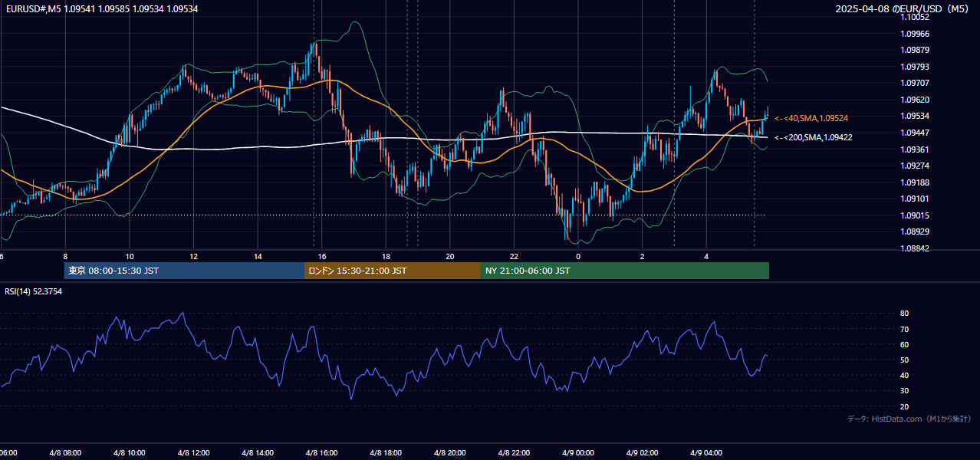This screenshot has width=980, height=460.
Task: Click the 4/8 10:00 date label
Action: (130, 453)
